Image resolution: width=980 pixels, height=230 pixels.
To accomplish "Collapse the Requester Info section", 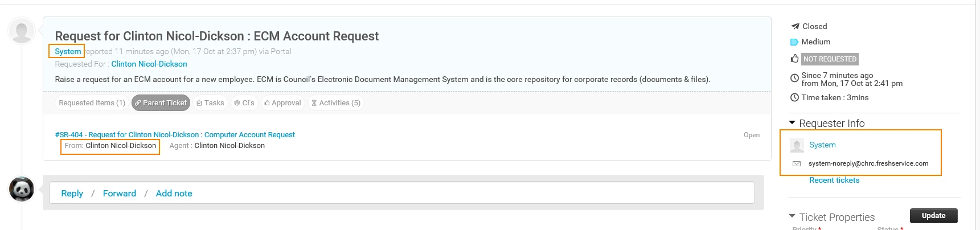I will click(792, 123).
